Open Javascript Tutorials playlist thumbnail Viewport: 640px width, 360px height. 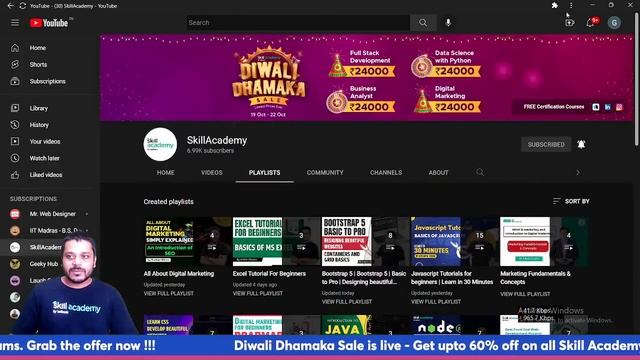coord(455,242)
